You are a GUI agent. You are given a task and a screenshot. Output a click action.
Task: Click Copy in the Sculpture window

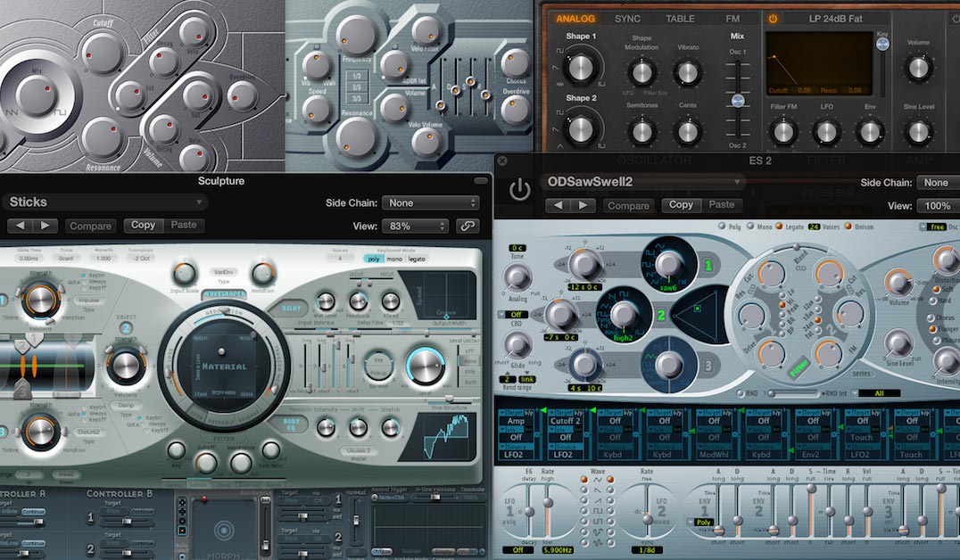pos(143,226)
